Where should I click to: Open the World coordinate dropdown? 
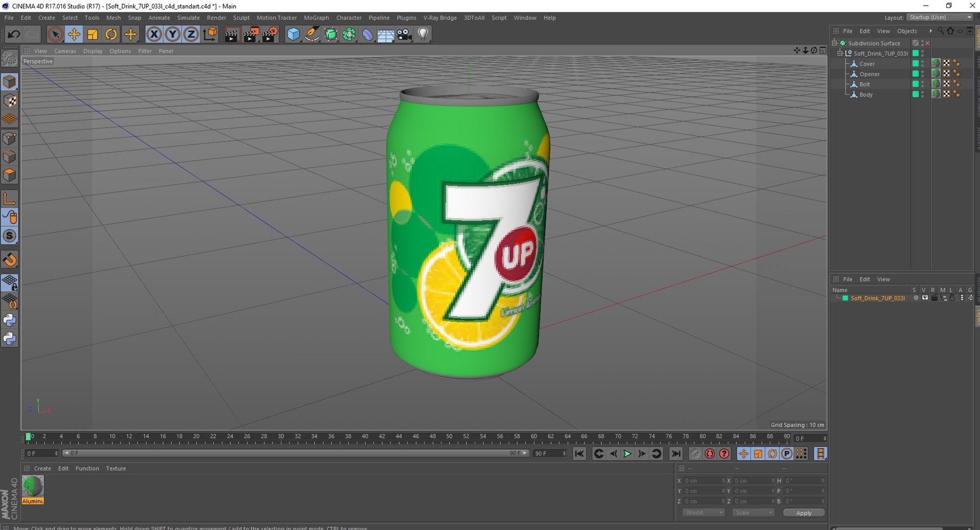703,513
